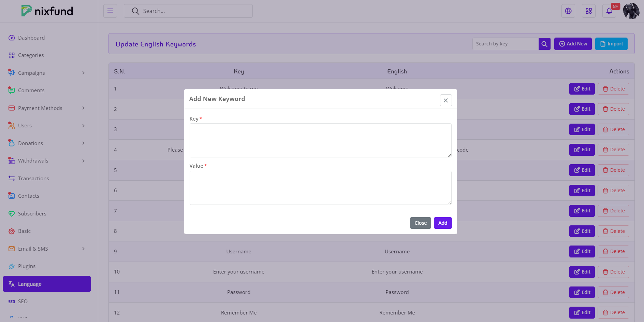Select the Subscribers sidebar item
Viewport: 644px width, 322px height.
coord(32,213)
